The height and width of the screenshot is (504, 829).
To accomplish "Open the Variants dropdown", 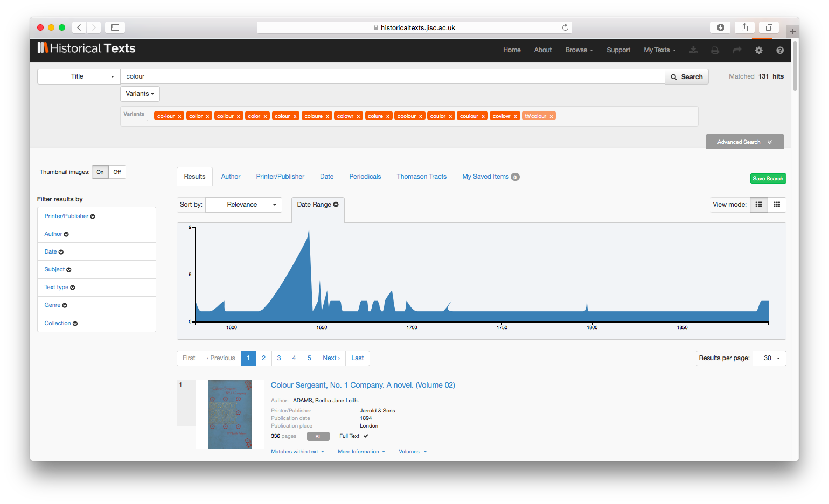I will pyautogui.click(x=140, y=94).
